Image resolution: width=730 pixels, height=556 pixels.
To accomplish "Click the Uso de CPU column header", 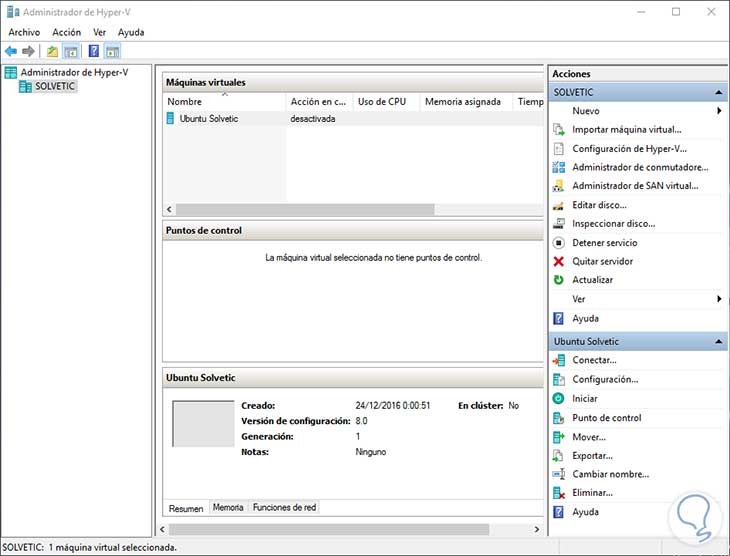I will click(x=386, y=102).
